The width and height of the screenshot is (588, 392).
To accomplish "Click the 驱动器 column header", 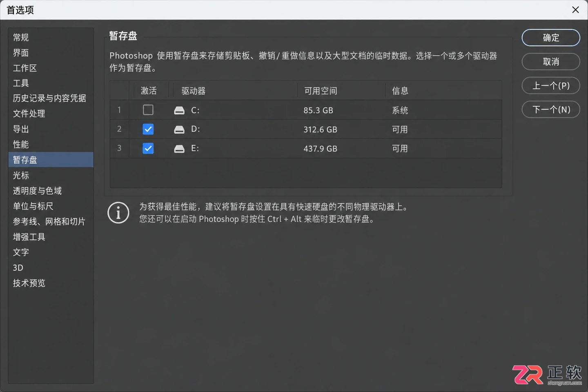I will coord(194,91).
